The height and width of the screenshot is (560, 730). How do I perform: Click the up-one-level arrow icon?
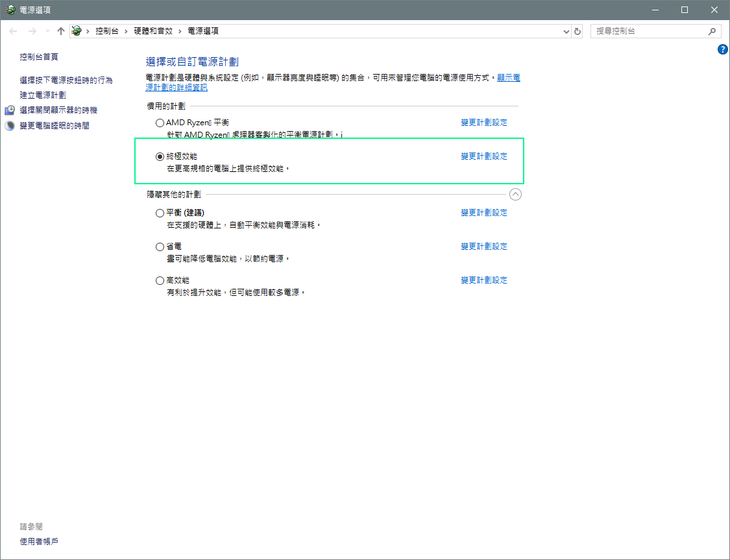(61, 31)
